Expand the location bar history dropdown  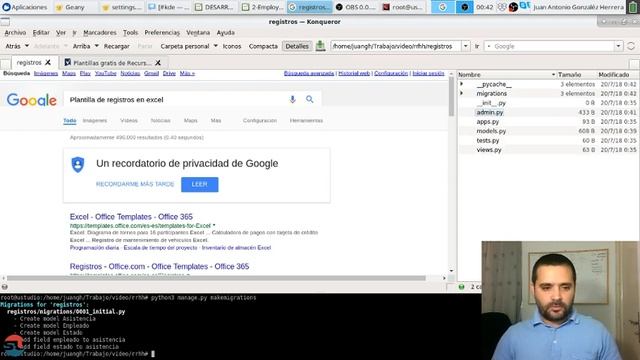[466, 47]
